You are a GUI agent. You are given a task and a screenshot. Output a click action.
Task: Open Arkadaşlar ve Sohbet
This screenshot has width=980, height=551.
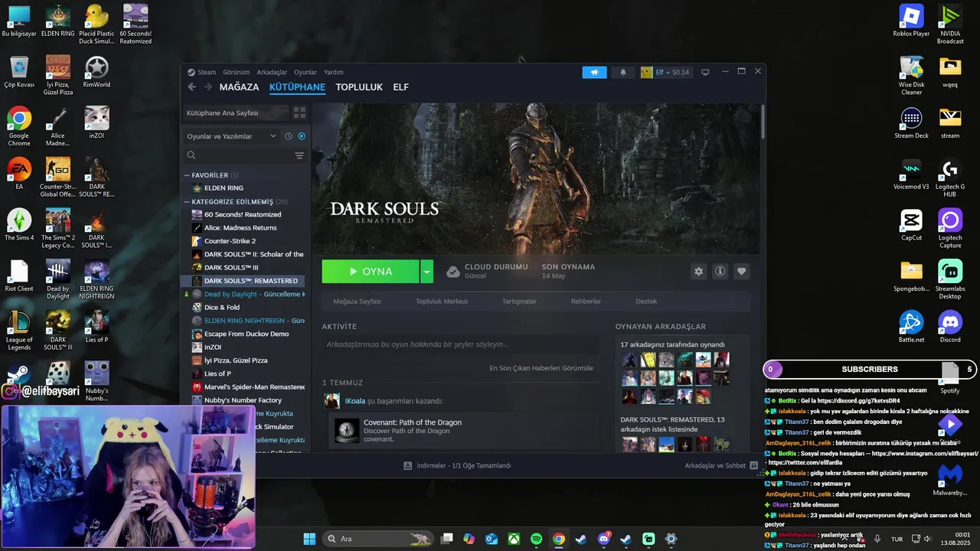click(x=721, y=465)
